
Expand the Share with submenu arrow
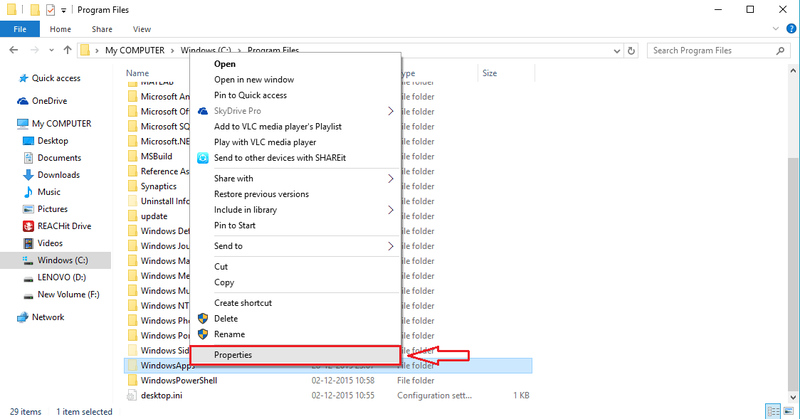pyautogui.click(x=390, y=179)
